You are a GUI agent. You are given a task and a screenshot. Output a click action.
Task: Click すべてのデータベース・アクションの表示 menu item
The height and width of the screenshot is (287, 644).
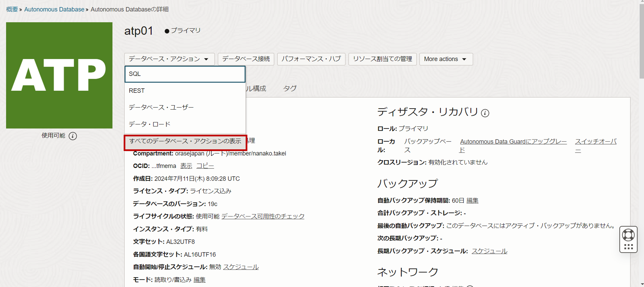click(x=185, y=141)
